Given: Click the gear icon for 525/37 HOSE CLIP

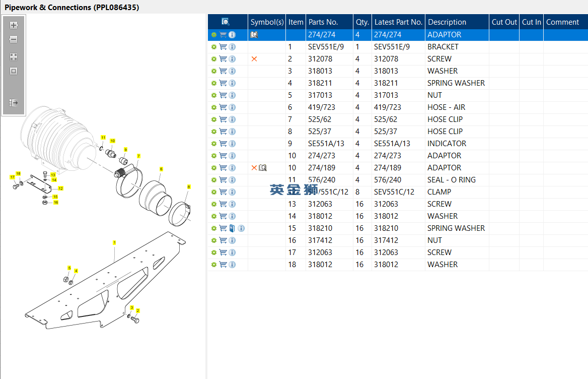Looking at the screenshot, I should pyautogui.click(x=214, y=132).
